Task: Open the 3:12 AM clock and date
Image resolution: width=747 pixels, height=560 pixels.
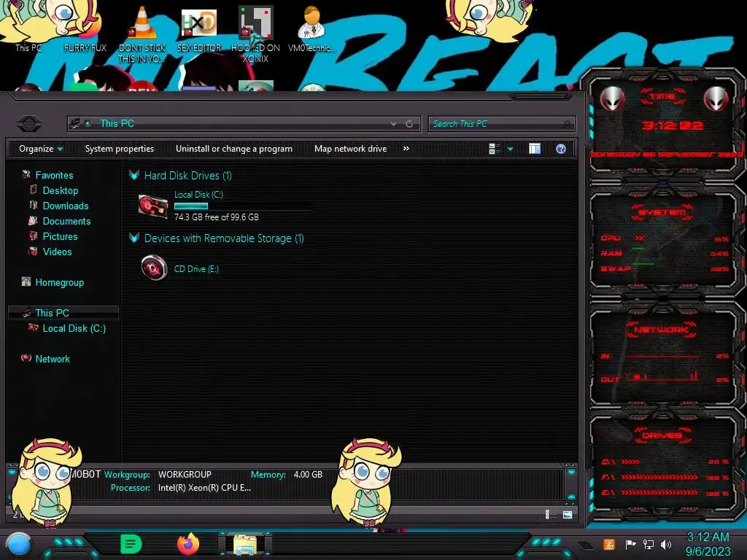Action: (708, 544)
